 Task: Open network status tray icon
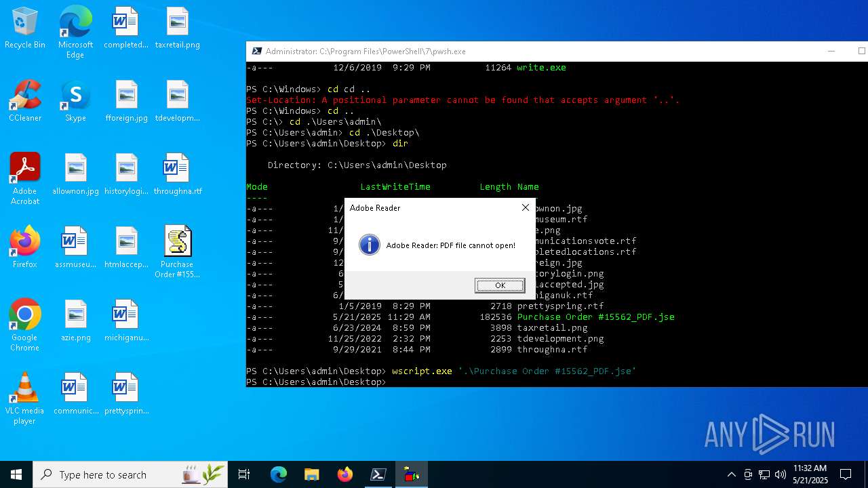pos(764,474)
